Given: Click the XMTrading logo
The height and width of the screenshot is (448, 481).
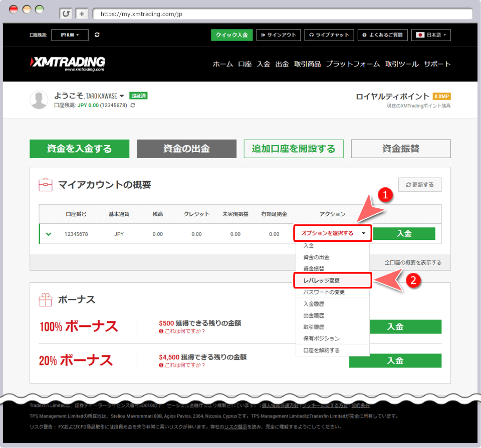Looking at the screenshot, I should [68, 64].
